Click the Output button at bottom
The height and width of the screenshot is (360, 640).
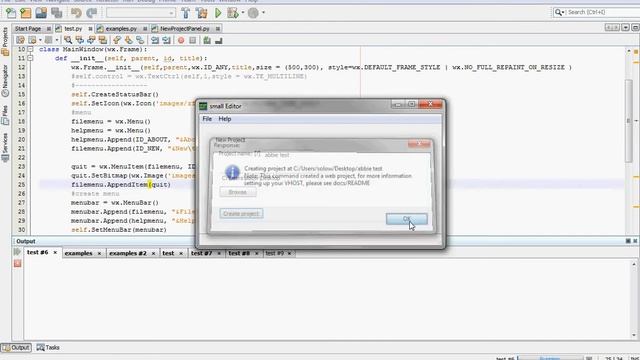(16, 348)
